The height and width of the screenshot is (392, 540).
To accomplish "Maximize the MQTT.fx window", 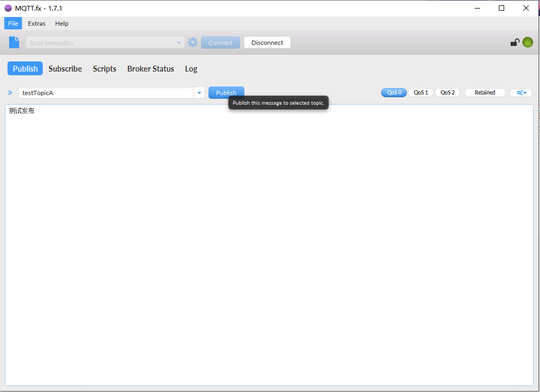I will point(502,8).
